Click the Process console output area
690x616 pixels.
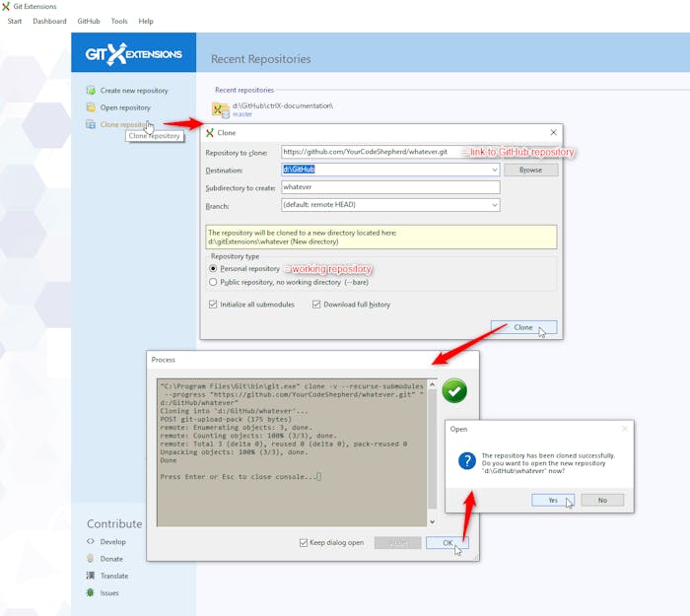point(292,452)
